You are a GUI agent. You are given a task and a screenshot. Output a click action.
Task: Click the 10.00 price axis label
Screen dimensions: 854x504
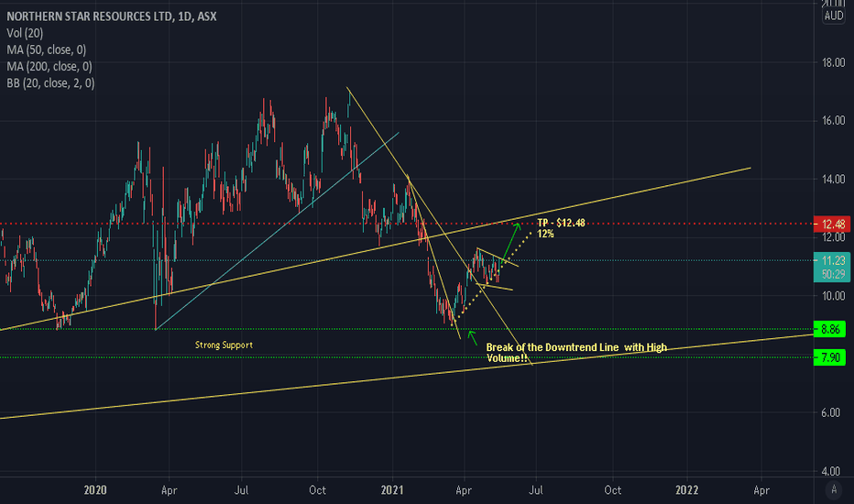(x=833, y=296)
